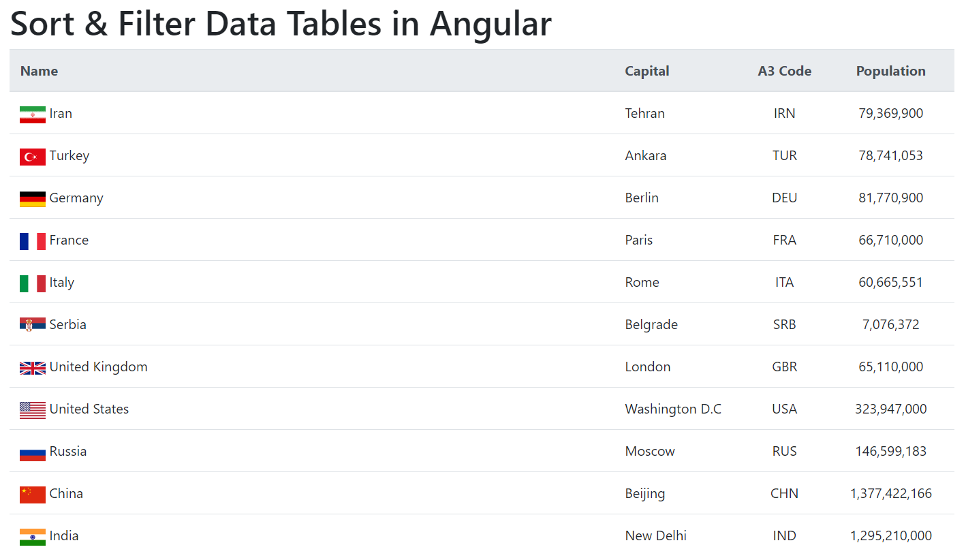Click the Iran flag icon

(x=32, y=113)
